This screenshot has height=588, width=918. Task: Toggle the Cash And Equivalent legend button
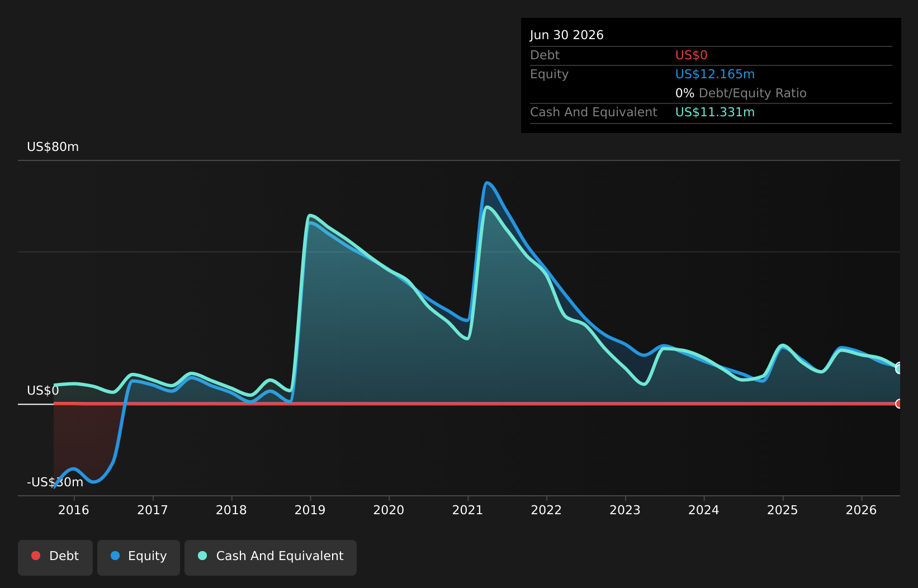pos(271,557)
